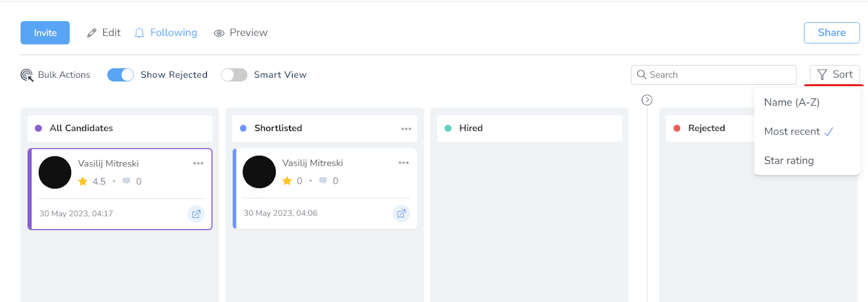The width and height of the screenshot is (868, 302).
Task: Select Most recent sort option
Action: pos(792,131)
